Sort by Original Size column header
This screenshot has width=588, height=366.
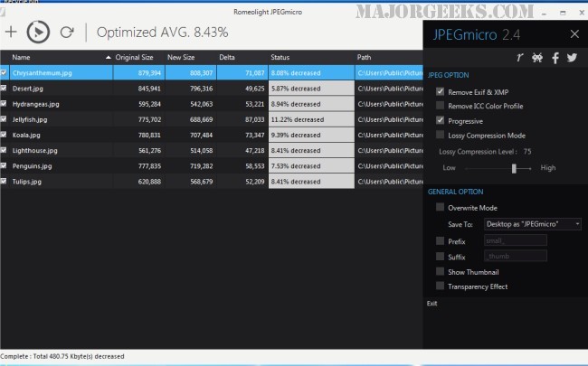click(134, 57)
